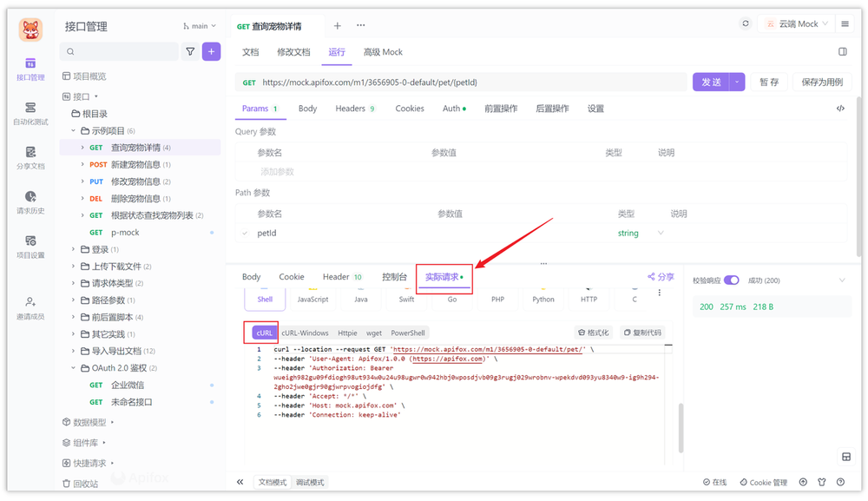Collapse sidebar with double-chevron icon
Screen dimensions: 868x501
click(240, 482)
